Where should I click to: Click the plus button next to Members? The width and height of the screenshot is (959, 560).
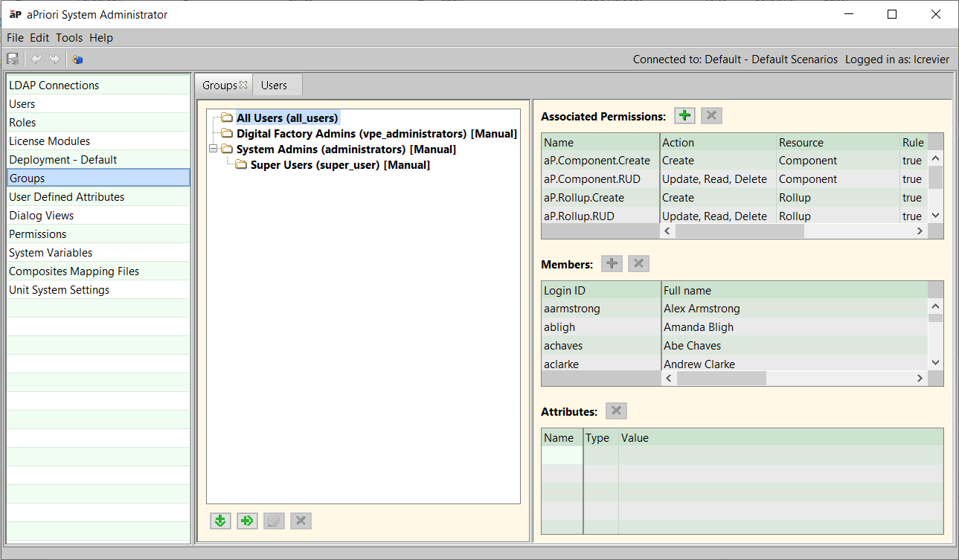[x=612, y=264]
